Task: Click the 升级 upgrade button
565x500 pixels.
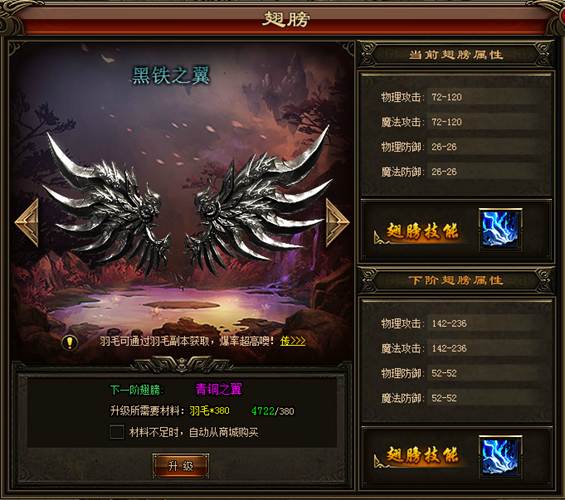Action: pos(181,466)
